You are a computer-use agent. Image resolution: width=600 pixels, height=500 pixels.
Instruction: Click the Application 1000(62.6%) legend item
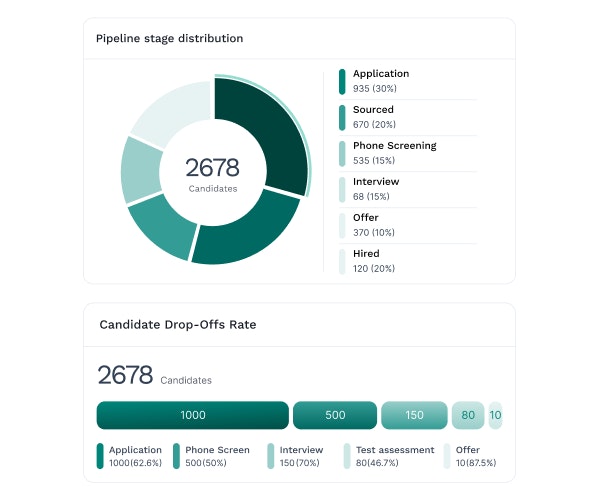(x=135, y=456)
